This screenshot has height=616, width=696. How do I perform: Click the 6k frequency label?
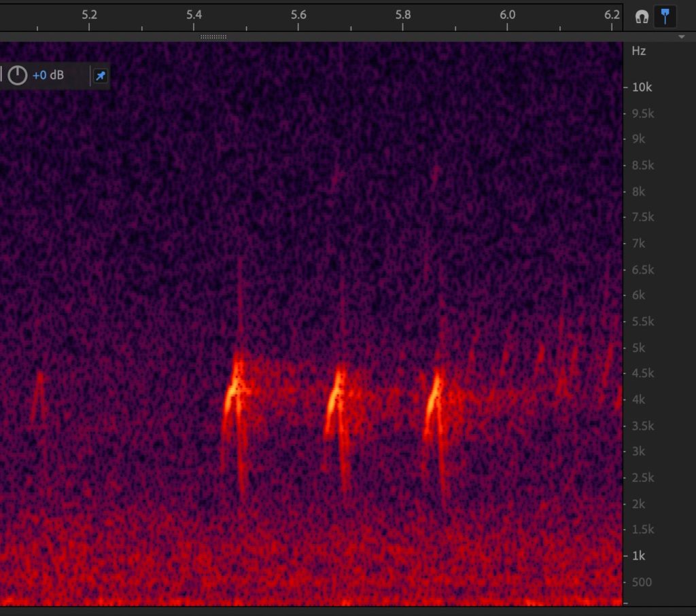tap(638, 295)
